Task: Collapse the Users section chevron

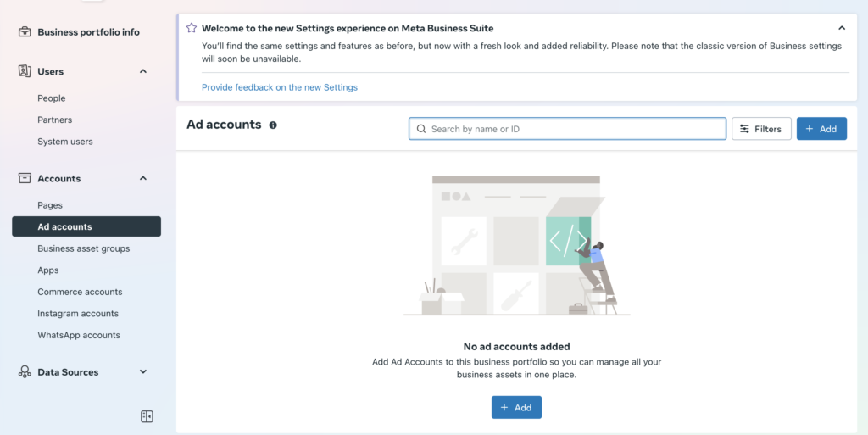Action: pyautogui.click(x=142, y=71)
